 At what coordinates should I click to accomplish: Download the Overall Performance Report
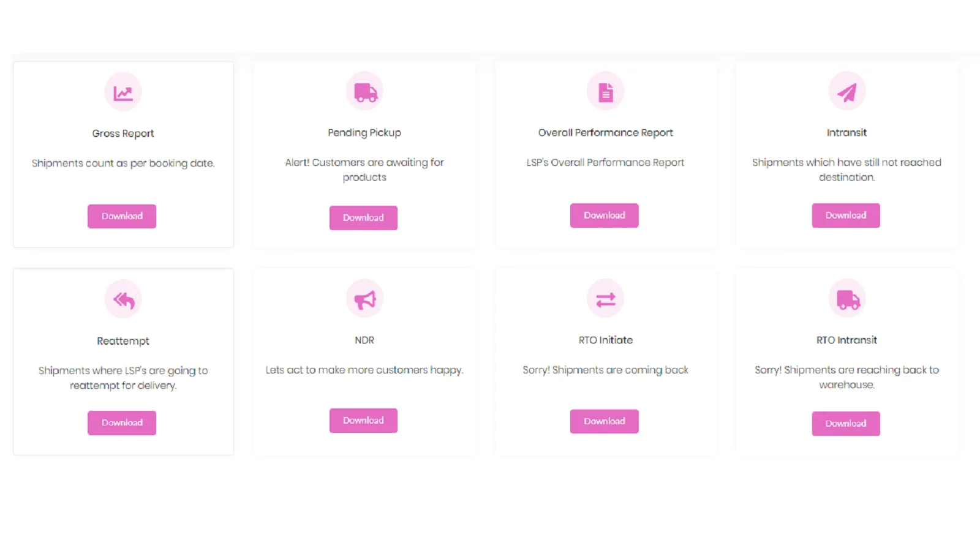tap(605, 216)
